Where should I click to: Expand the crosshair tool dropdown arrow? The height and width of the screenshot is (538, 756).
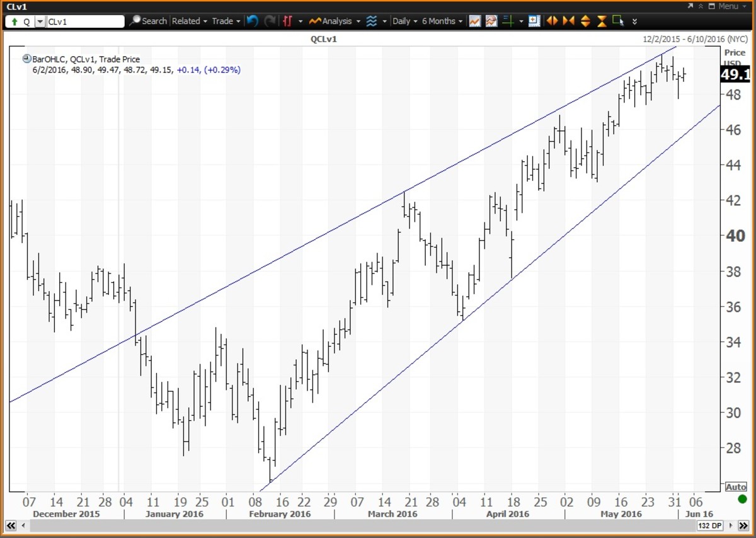tap(521, 21)
